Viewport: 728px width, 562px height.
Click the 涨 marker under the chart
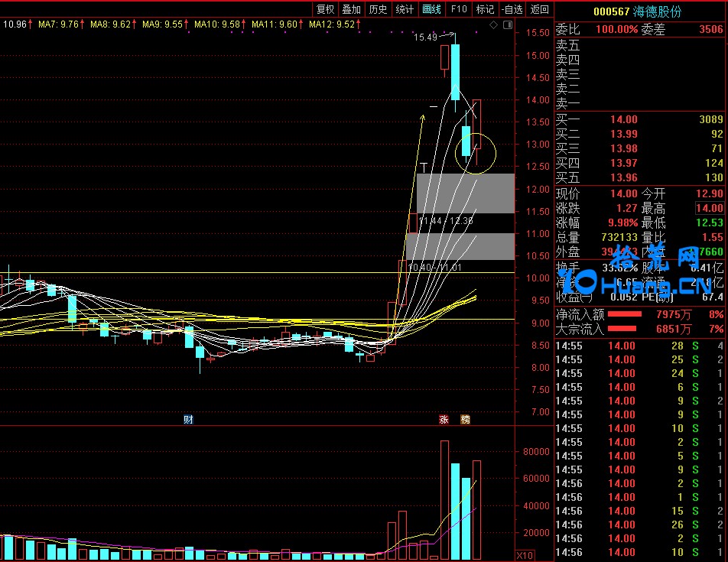[444, 420]
